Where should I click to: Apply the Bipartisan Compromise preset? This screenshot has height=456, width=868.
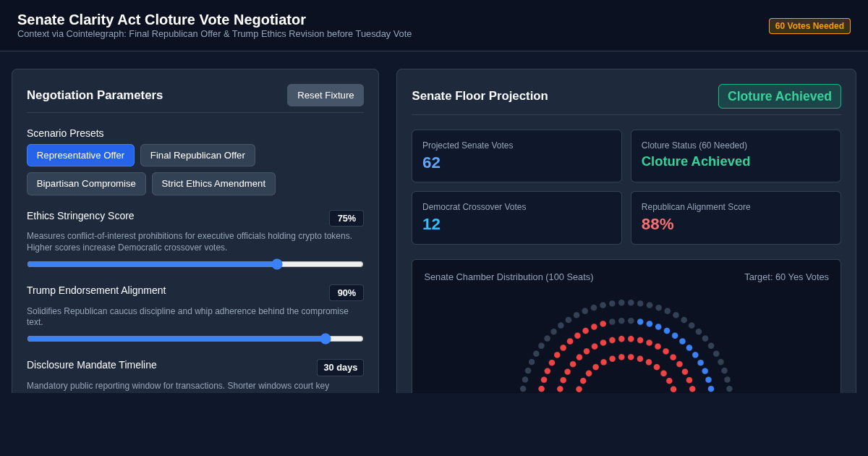coord(86,184)
